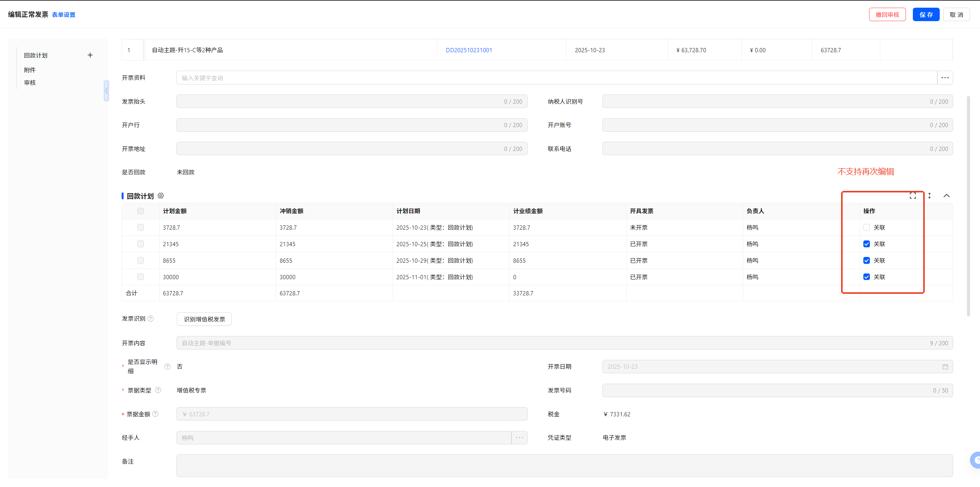
Task: Open calendar icon in 开票日期 field
Action: point(945,367)
